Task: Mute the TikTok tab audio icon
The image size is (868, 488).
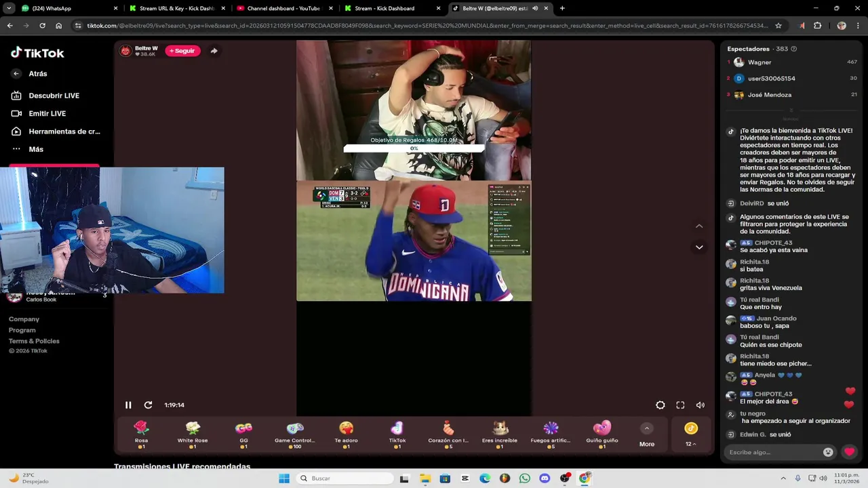Action: 535,8
